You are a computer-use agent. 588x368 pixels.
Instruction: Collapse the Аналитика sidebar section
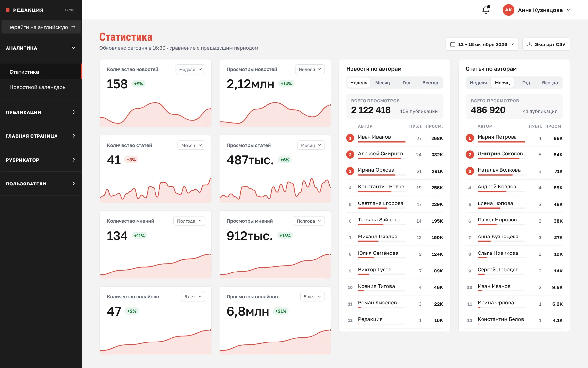[41, 48]
